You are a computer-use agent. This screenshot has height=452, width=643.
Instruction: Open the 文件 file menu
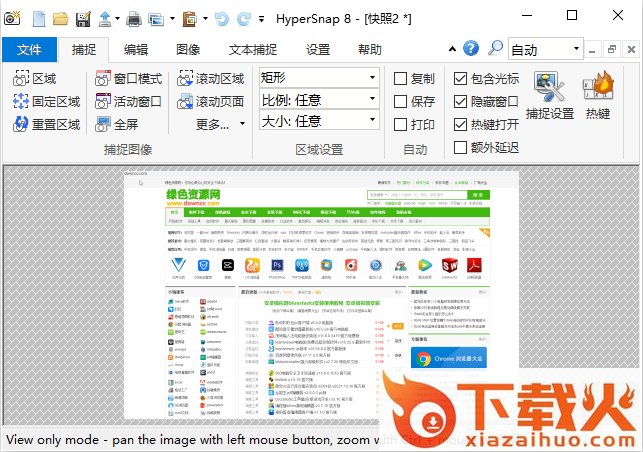[29, 50]
